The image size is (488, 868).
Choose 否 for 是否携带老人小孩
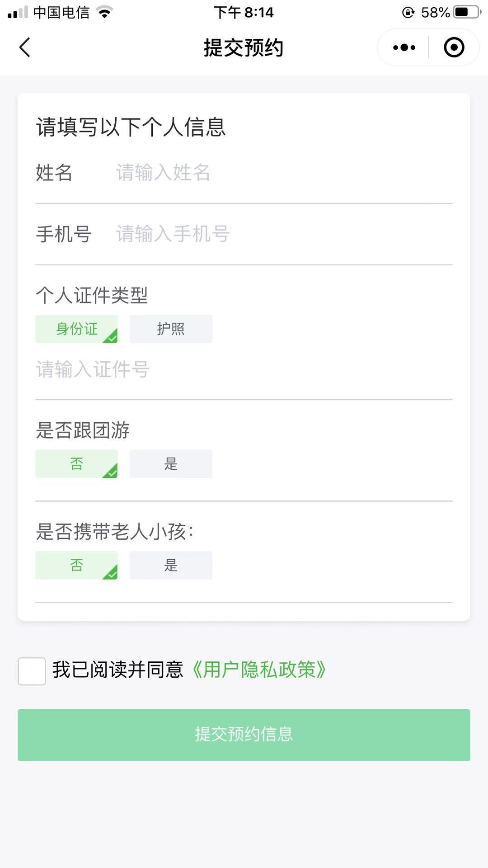click(76, 565)
